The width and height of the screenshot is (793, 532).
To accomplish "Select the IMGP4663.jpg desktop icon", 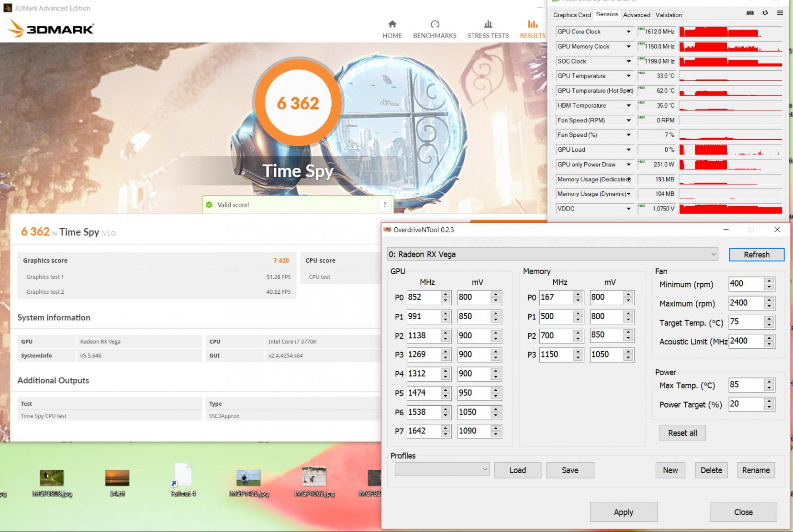I will (314, 482).
